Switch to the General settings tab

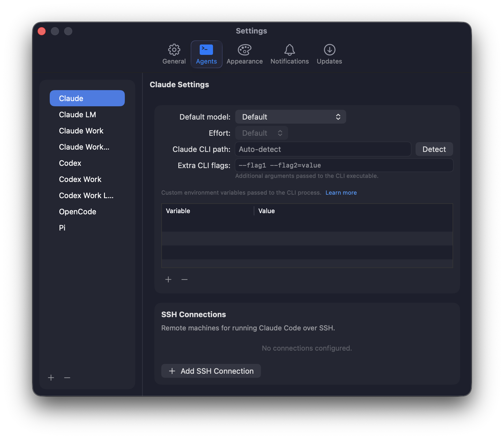(174, 54)
